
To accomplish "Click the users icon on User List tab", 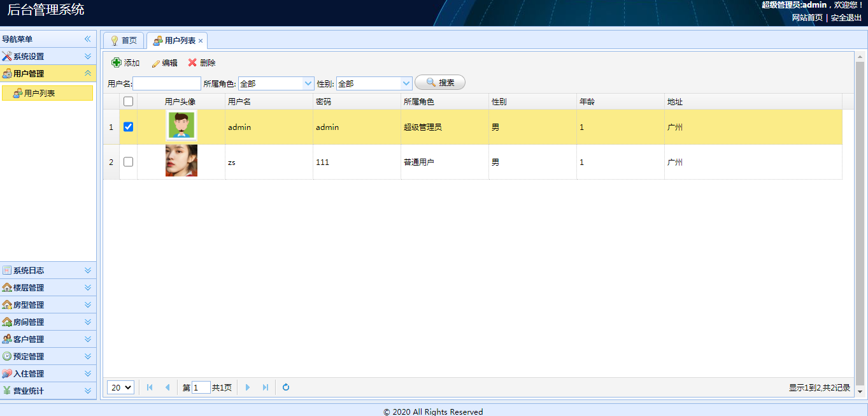I will pos(157,41).
